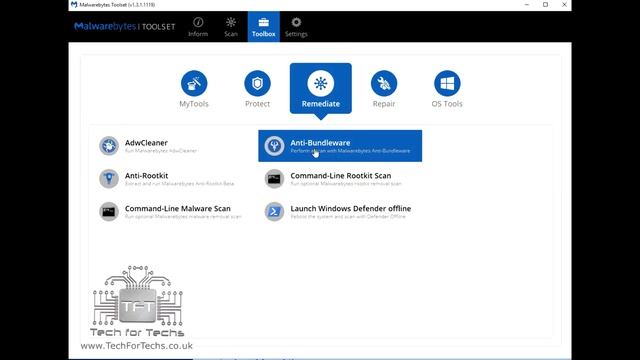
Task: Open the Anti-Rootkit tool title
Action: 147,176
